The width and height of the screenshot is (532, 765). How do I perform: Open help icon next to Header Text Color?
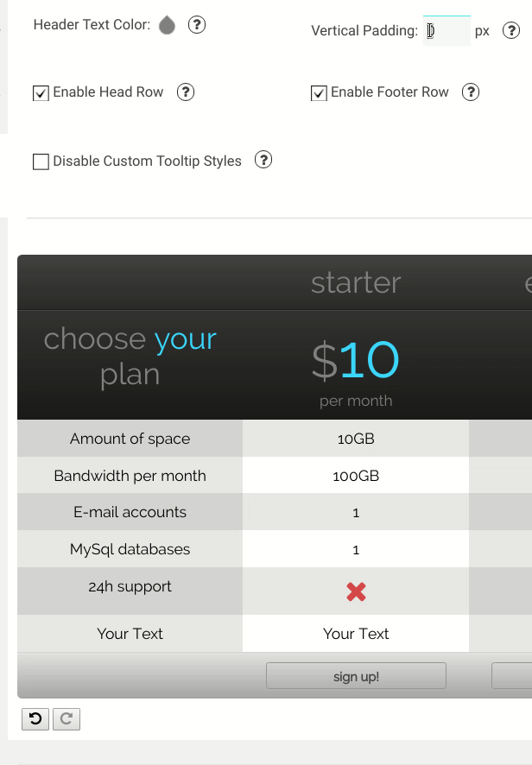pyautogui.click(x=197, y=24)
